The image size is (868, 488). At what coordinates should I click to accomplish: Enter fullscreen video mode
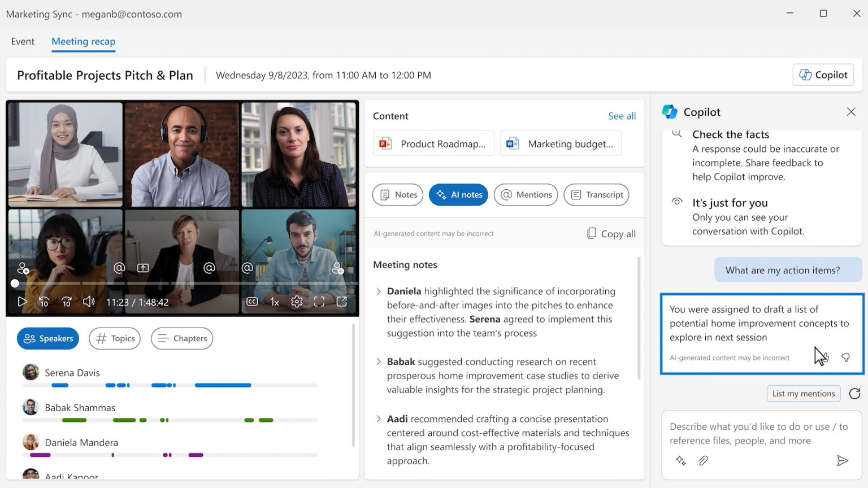coord(319,302)
